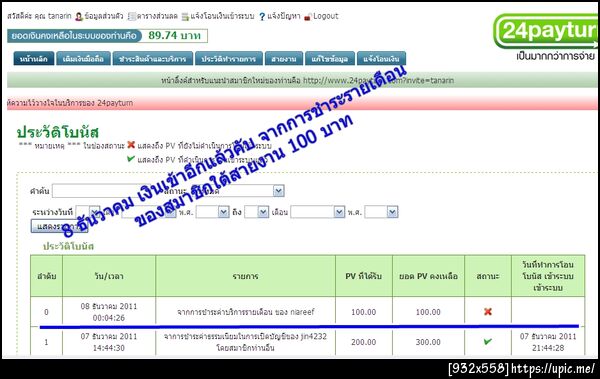The width and height of the screenshot is (600, 379).
Task: Open the start year พ.ศ. dropdown before ถึง
Action: pos(213,212)
